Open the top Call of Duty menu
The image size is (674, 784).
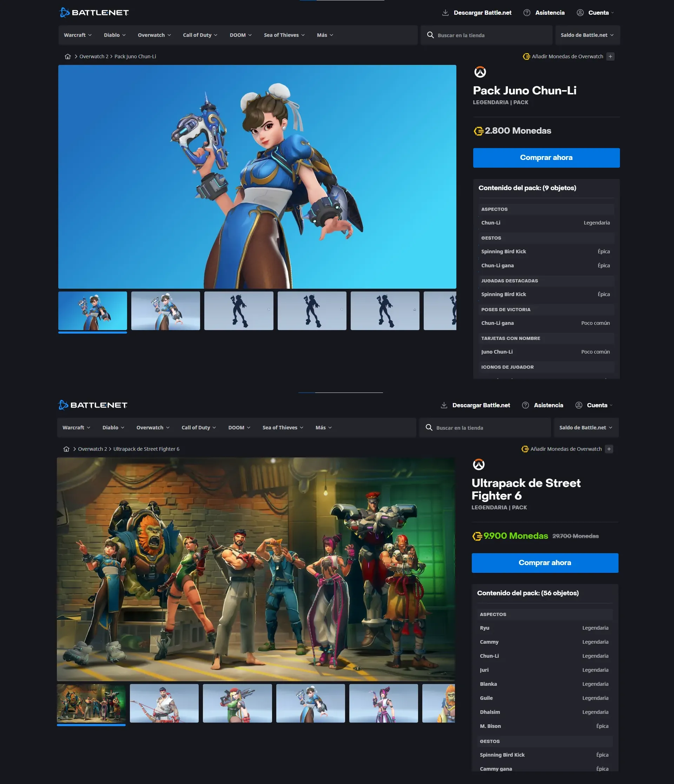(200, 35)
